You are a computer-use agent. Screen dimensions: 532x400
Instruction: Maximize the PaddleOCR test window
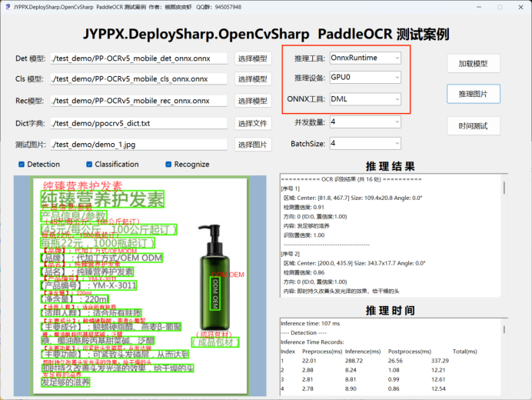pyautogui.click(x=498, y=7)
